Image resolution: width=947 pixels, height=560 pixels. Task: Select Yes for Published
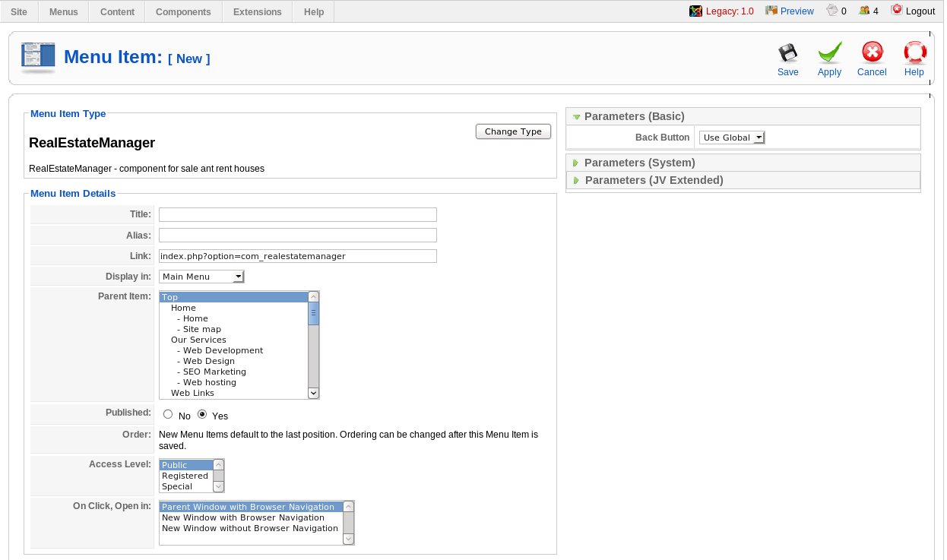(x=202, y=415)
